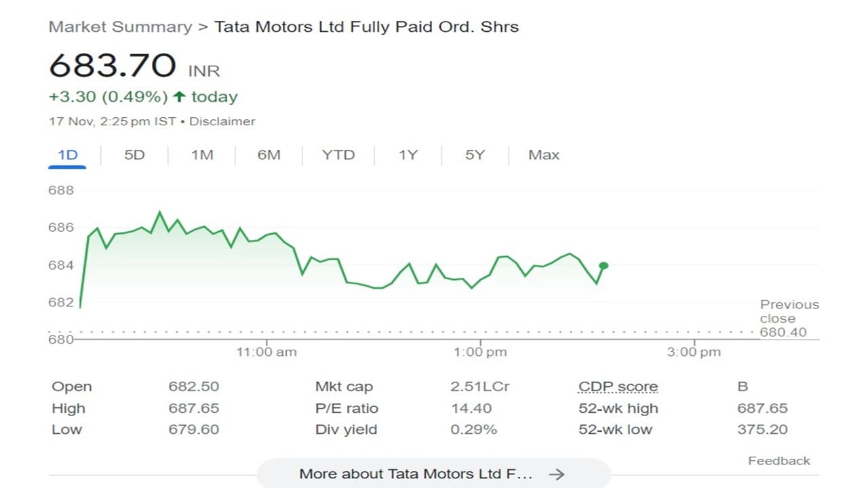Select the YTD time range
This screenshot has height=488, width=868.
(x=338, y=155)
